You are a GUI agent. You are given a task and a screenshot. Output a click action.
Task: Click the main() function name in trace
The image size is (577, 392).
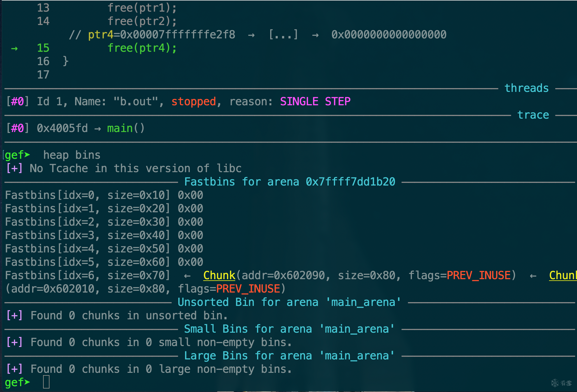(x=125, y=128)
